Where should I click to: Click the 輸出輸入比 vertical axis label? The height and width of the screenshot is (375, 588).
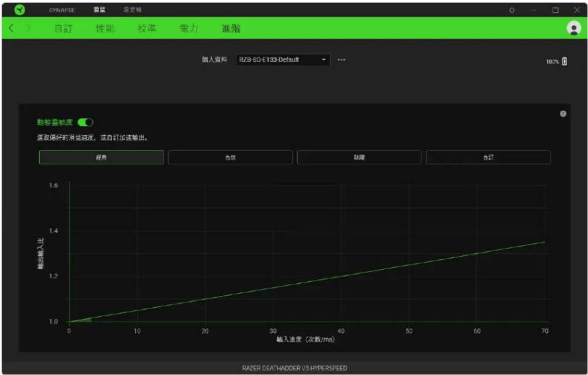tap(41, 254)
